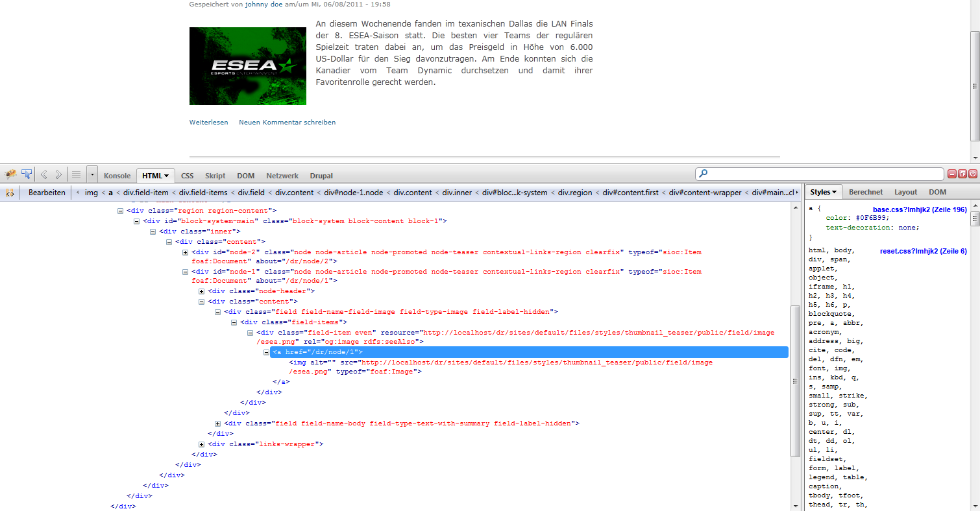Collapse the field-items div node
This screenshot has width=980, height=511.
coord(234,322)
